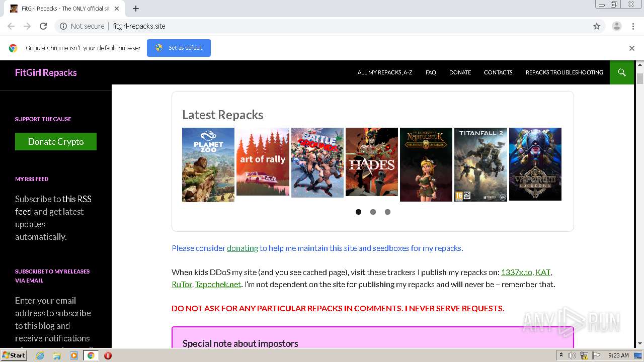Open the 1337x.to tracker link

(516, 272)
